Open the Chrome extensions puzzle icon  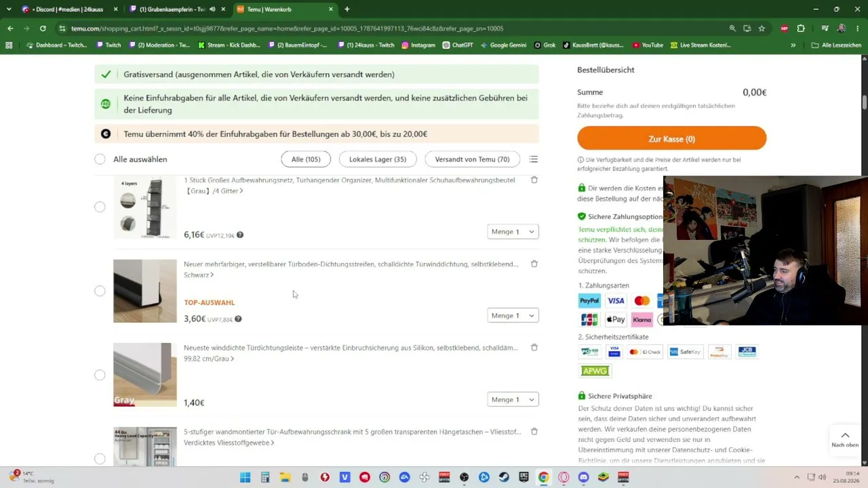click(801, 28)
